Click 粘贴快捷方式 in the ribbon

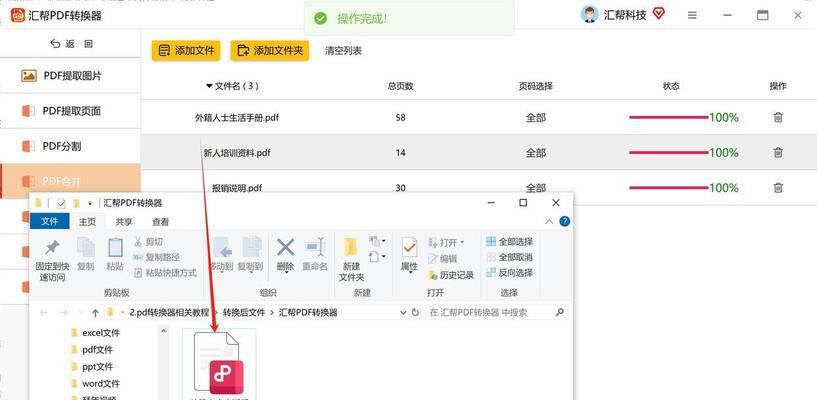tap(165, 272)
